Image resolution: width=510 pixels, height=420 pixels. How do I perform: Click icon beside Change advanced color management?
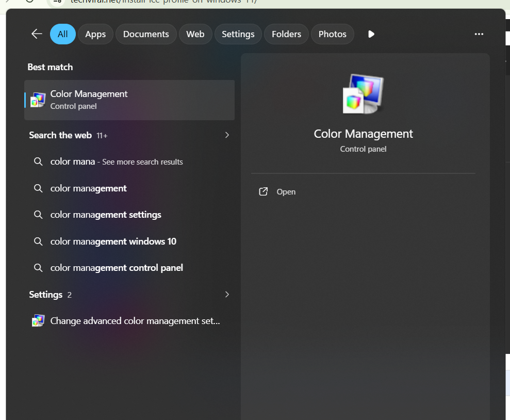click(x=38, y=321)
